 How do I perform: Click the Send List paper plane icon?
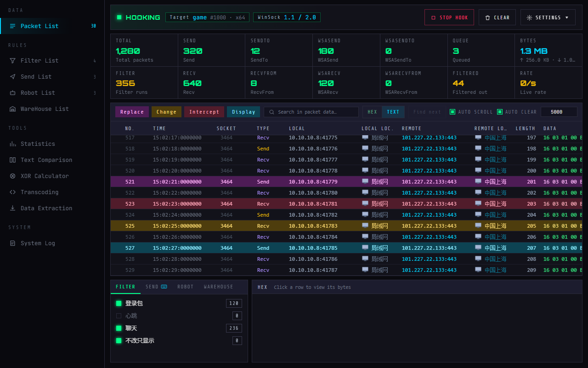12,77
